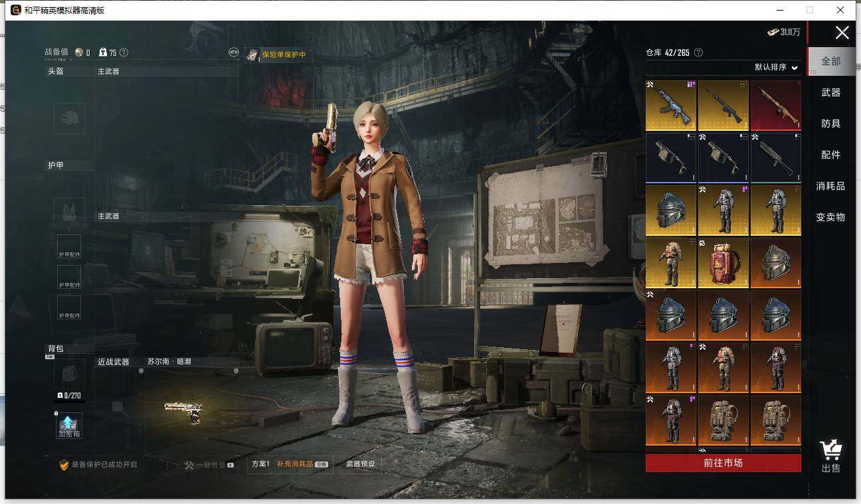Click the help icon beside value 75
Screen dimensions: 861x504
(124, 52)
